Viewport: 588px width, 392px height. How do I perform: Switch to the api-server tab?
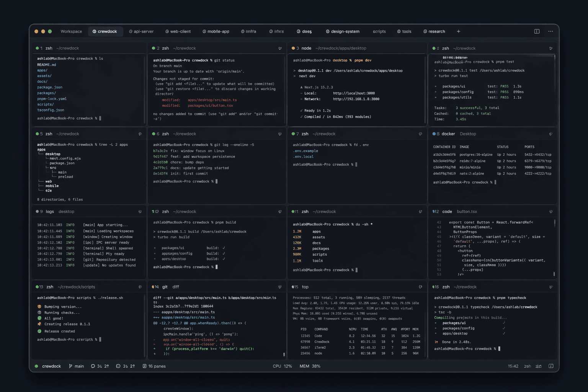click(141, 31)
